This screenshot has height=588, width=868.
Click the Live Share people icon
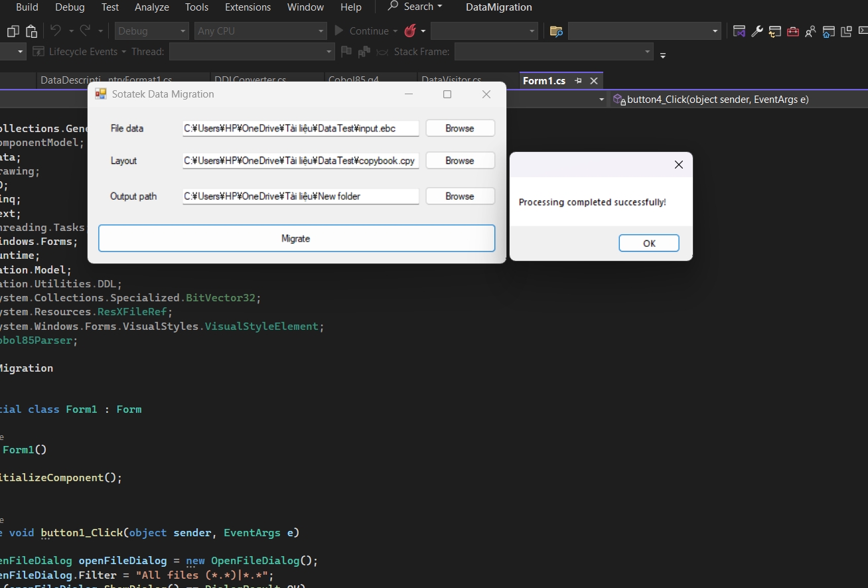click(810, 31)
